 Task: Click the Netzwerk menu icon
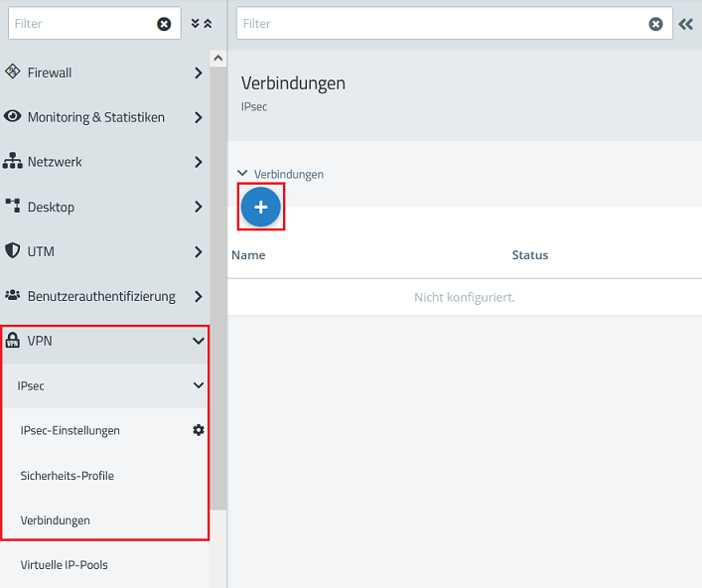point(13,162)
